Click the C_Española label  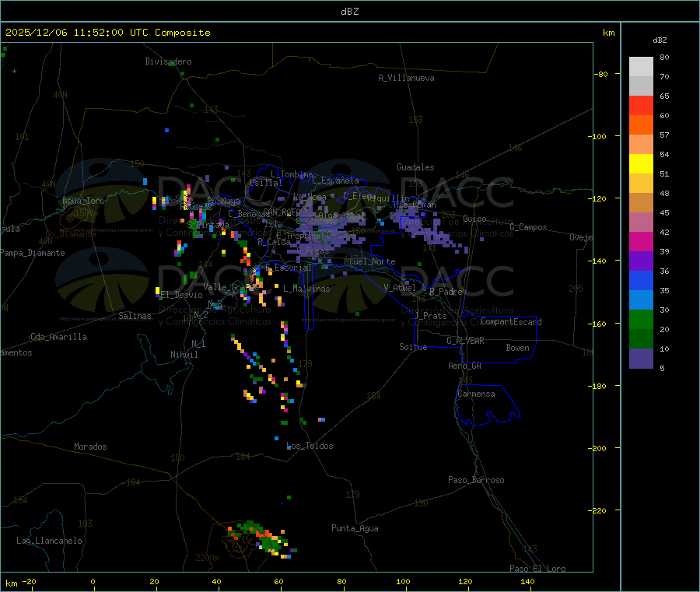click(x=336, y=180)
